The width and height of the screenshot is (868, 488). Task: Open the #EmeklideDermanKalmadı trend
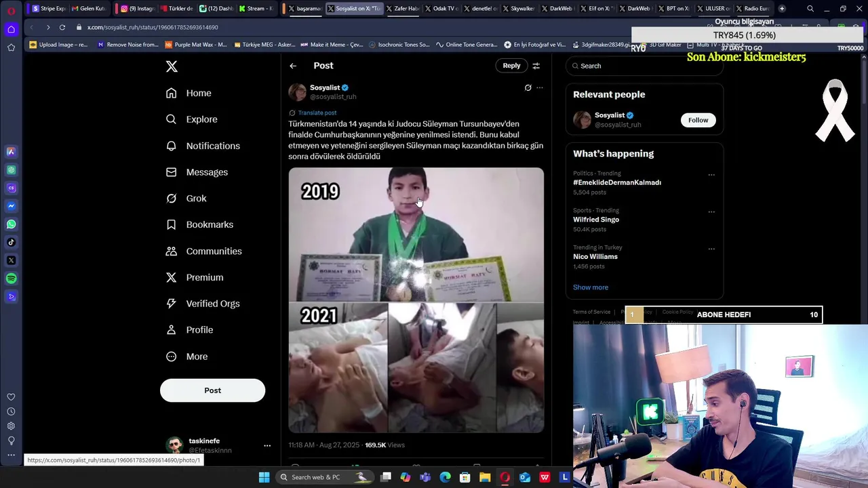click(x=617, y=182)
